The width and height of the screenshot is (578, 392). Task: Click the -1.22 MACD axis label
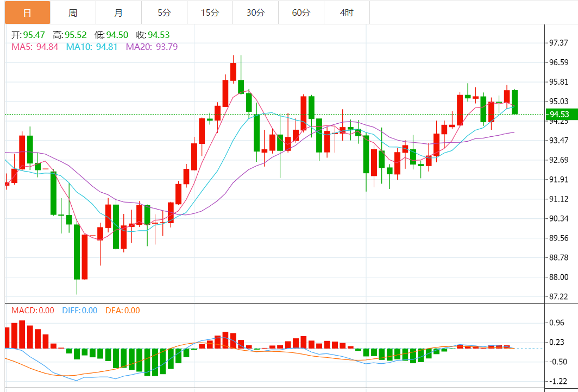tap(557, 381)
